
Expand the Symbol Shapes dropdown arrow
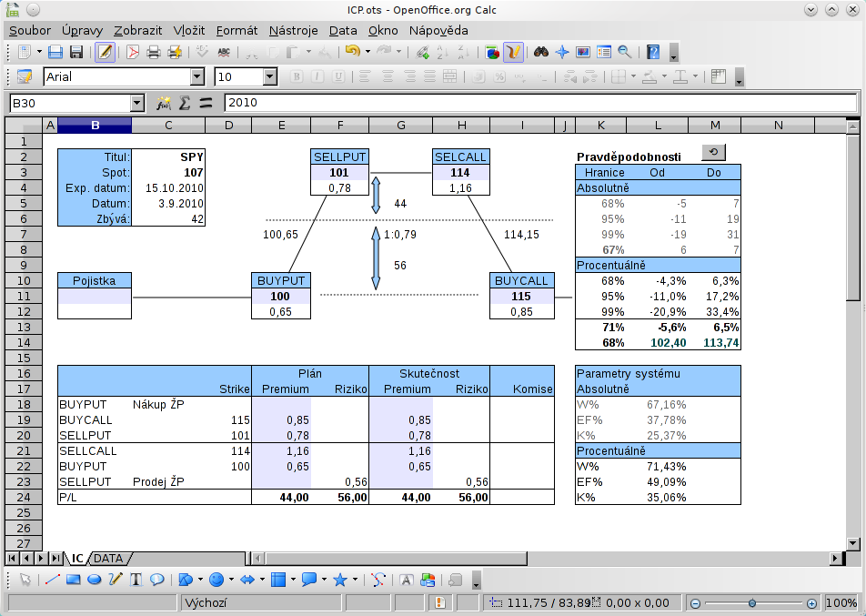(231, 580)
